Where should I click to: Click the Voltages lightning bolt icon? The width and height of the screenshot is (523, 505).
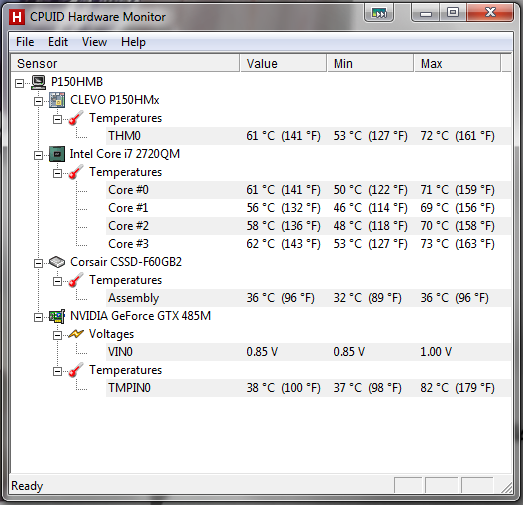click(x=76, y=334)
